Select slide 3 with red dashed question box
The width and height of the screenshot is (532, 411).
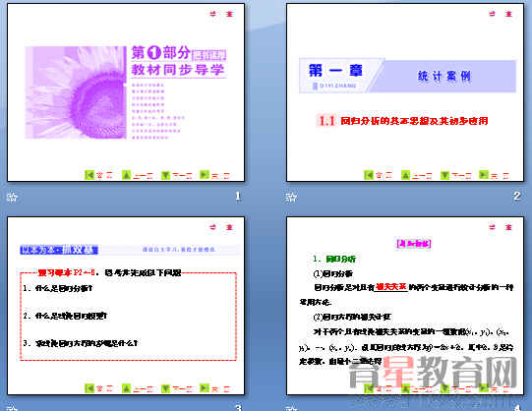point(126,306)
